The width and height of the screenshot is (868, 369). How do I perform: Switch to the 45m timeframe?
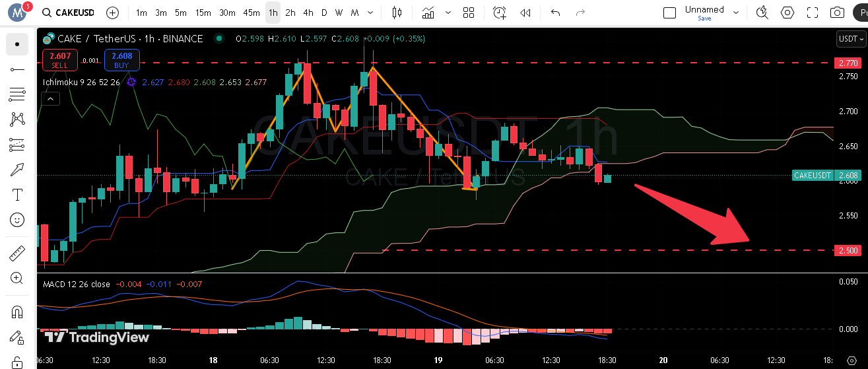click(x=251, y=13)
